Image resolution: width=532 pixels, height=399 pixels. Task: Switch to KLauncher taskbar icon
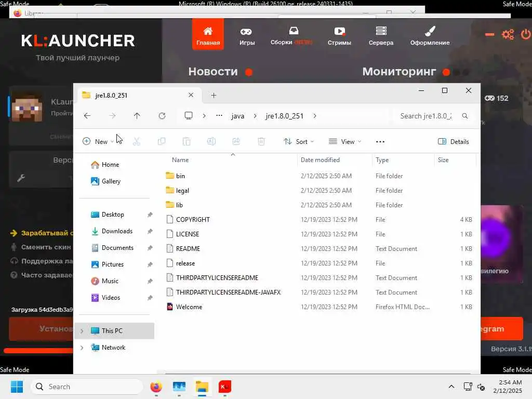point(224,387)
